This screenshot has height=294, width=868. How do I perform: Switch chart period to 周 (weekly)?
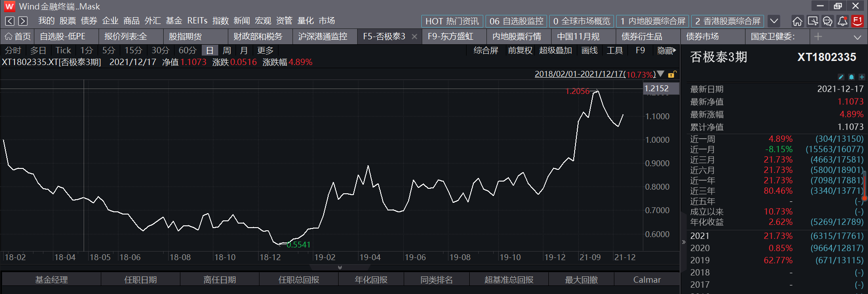click(226, 51)
